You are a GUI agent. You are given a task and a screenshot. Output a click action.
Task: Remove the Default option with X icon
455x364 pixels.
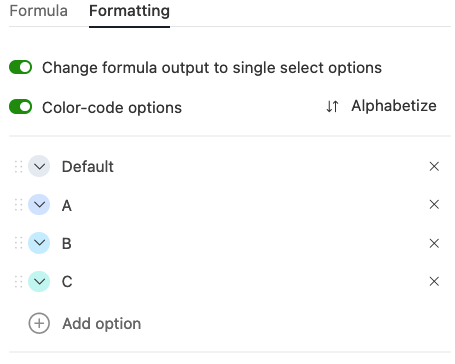434,166
